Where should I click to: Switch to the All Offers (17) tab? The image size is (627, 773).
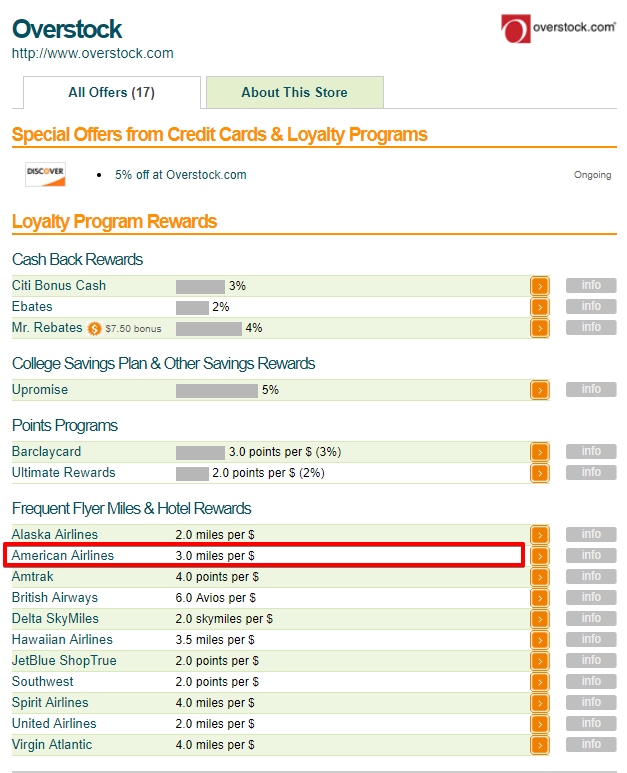pyautogui.click(x=112, y=92)
